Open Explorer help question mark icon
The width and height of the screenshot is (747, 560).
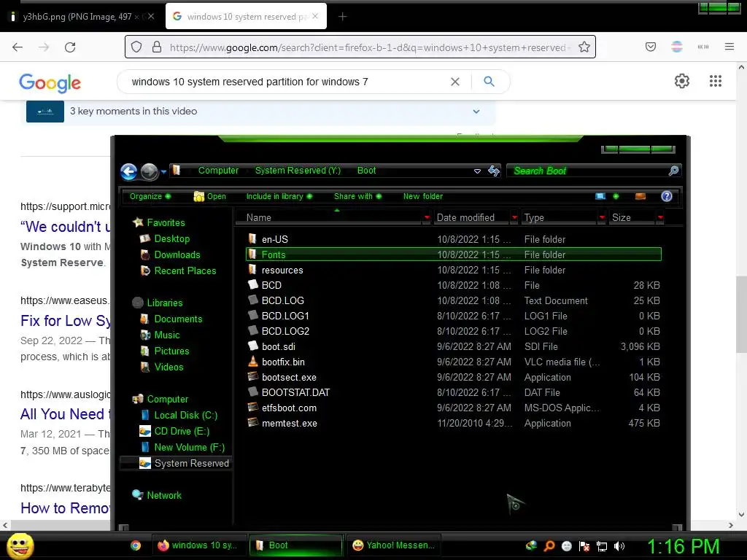tap(667, 196)
